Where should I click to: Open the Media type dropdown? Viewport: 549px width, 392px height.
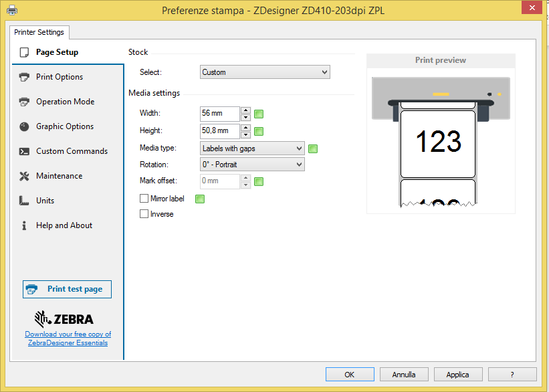click(252, 149)
